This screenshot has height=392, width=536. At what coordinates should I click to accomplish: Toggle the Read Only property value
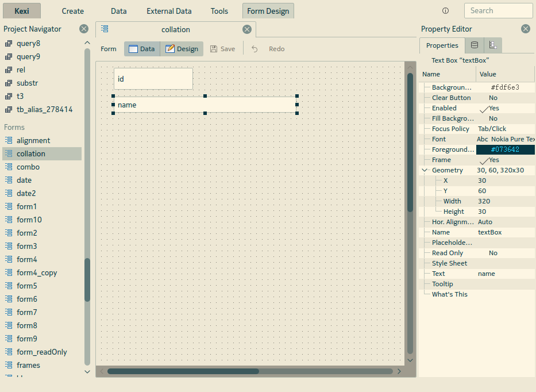click(493, 253)
